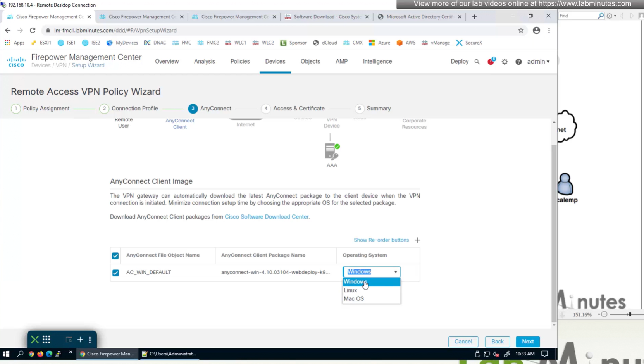Toggle the select-all header checkbox
The width and height of the screenshot is (644, 364).
point(115,255)
